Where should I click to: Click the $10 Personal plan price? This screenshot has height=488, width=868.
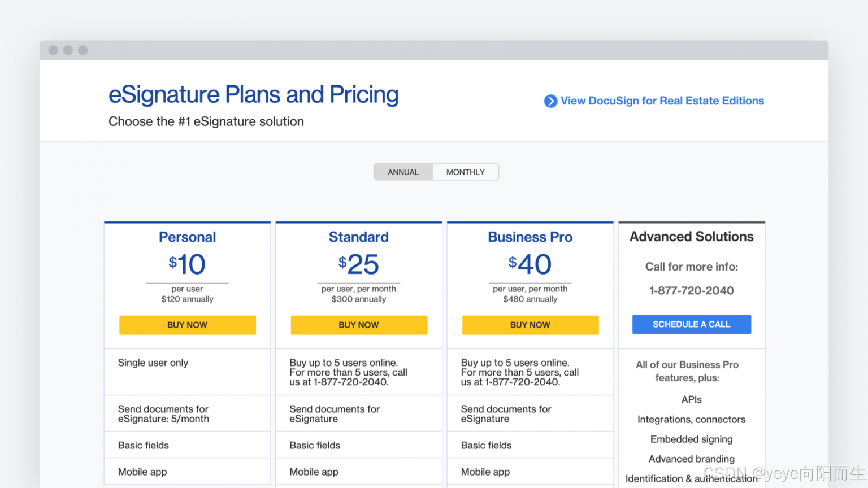pos(187,264)
